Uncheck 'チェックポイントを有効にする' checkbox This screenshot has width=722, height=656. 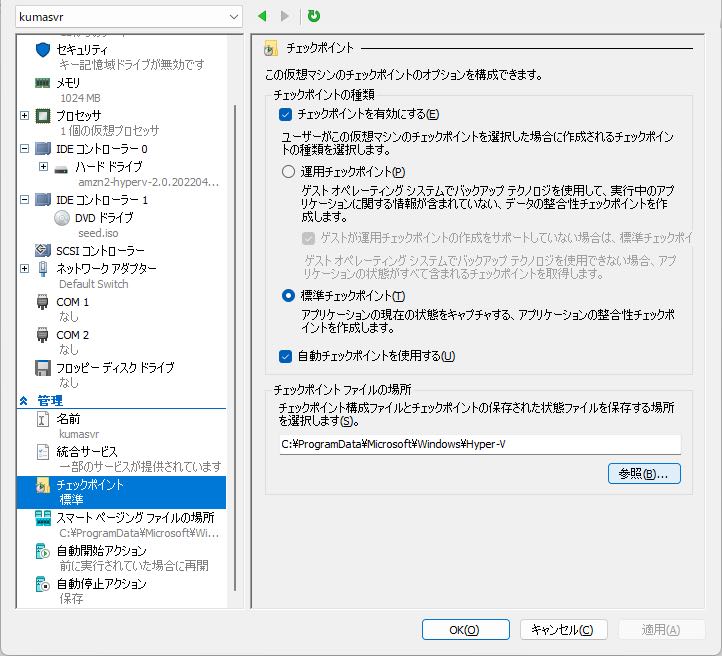coord(286,115)
